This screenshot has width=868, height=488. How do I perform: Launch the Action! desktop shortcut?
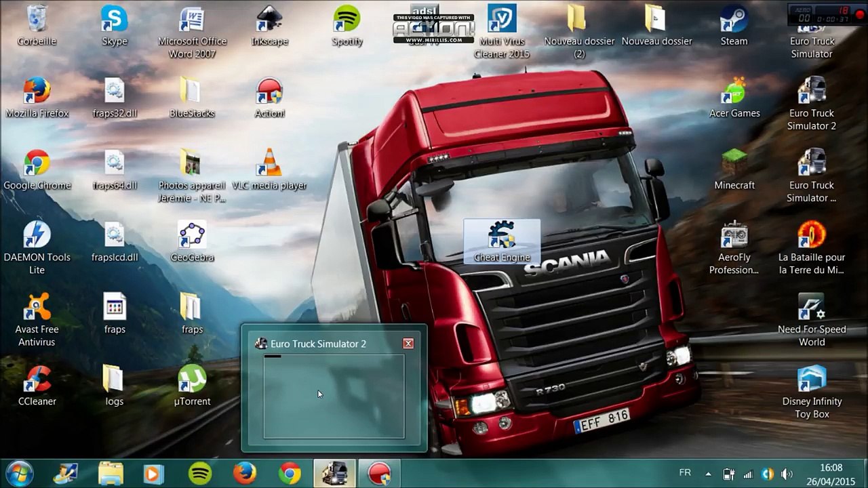[269, 98]
